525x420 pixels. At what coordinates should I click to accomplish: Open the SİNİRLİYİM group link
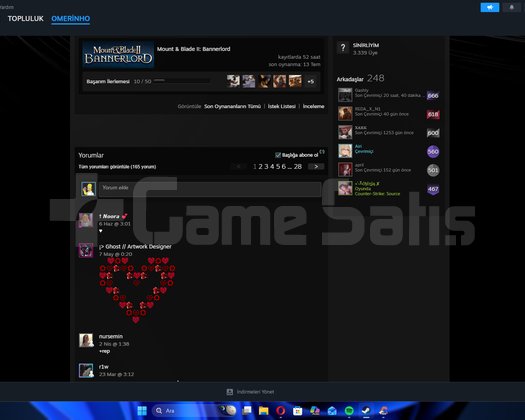tap(366, 45)
